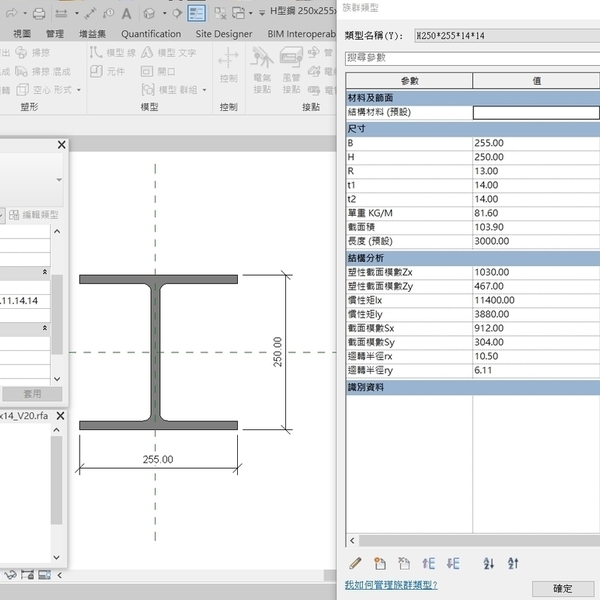Click the New Parameter icon

(x=380, y=564)
